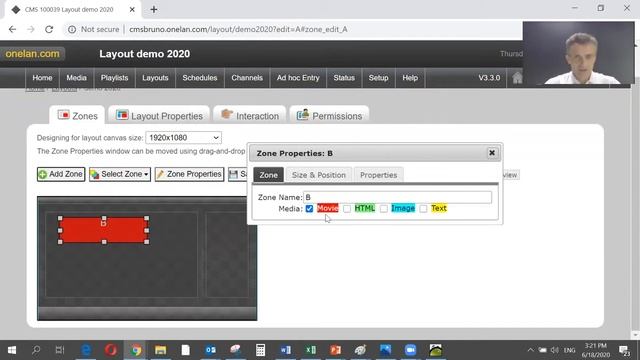Click the onelan.com logo

32,53
